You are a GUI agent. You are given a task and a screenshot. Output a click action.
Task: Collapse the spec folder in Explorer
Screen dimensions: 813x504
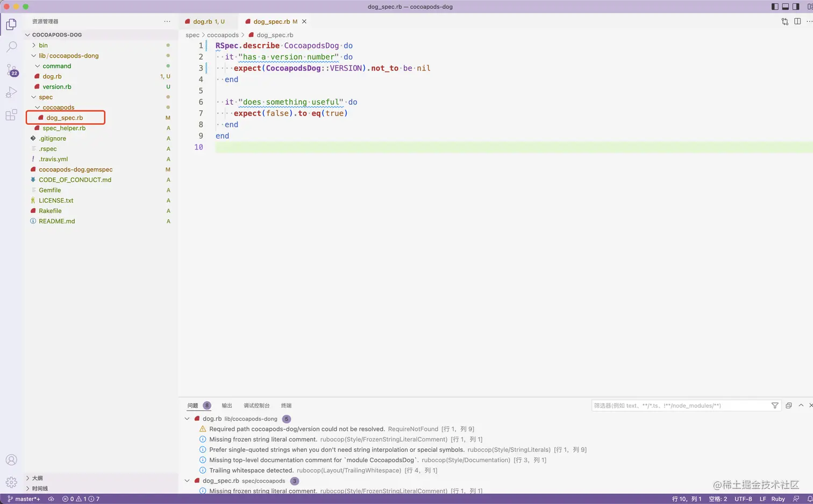[x=34, y=97]
